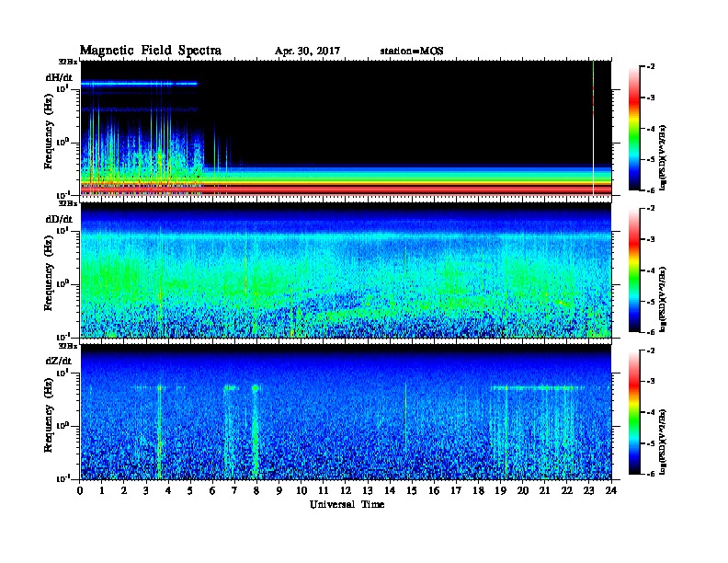Screen dimensions: 728x563
Task: Click the '-5' tick on dD/dt color bar
Action: tap(651, 301)
